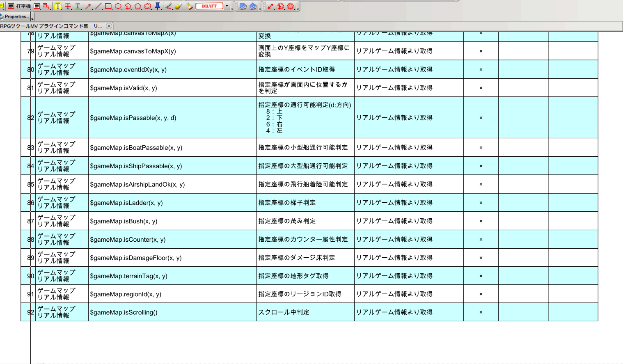Close the RPGツクールMV document tab
The height and width of the screenshot is (364, 623).
[109, 26]
